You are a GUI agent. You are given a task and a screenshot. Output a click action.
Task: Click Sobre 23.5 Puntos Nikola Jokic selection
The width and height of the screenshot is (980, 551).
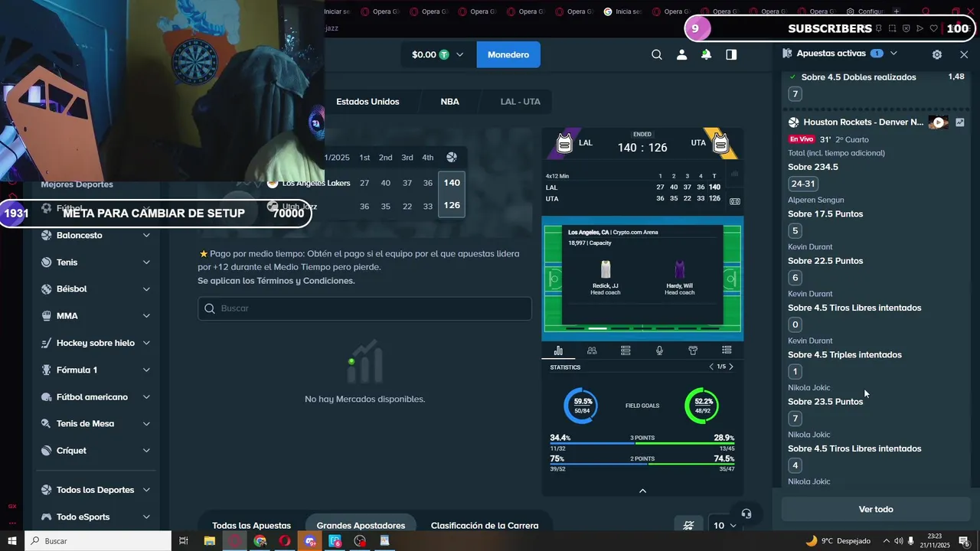825,402
